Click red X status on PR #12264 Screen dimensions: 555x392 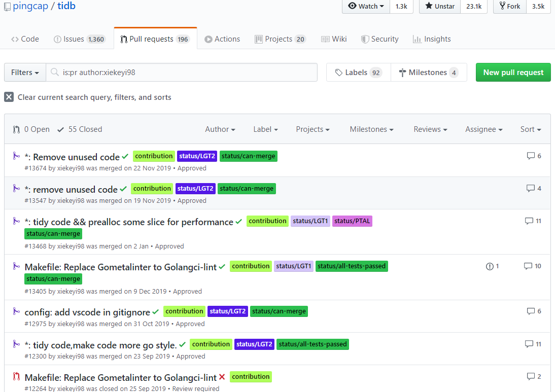(222, 377)
